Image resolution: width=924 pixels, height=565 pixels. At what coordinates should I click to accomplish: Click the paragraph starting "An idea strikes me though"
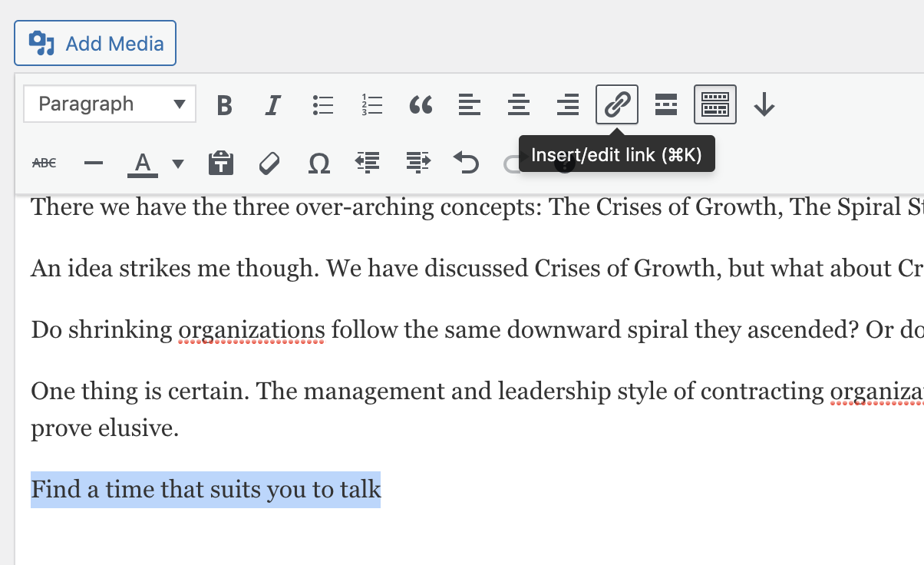pos(477,269)
